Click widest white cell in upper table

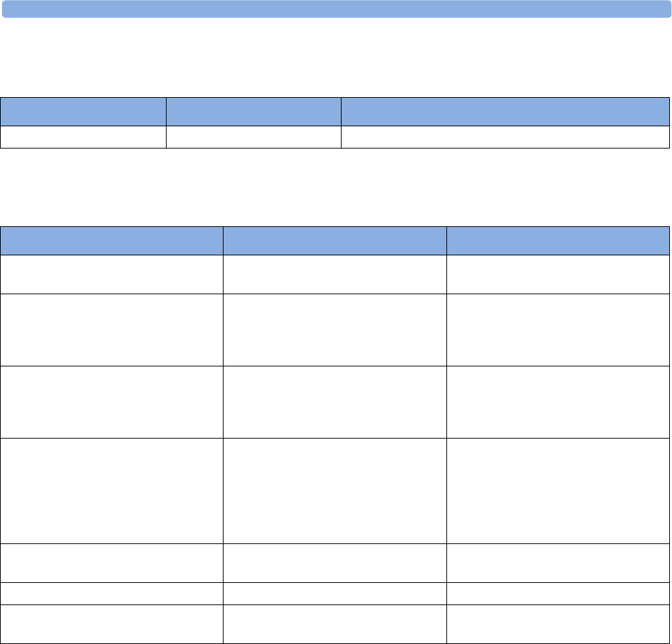(x=505, y=137)
